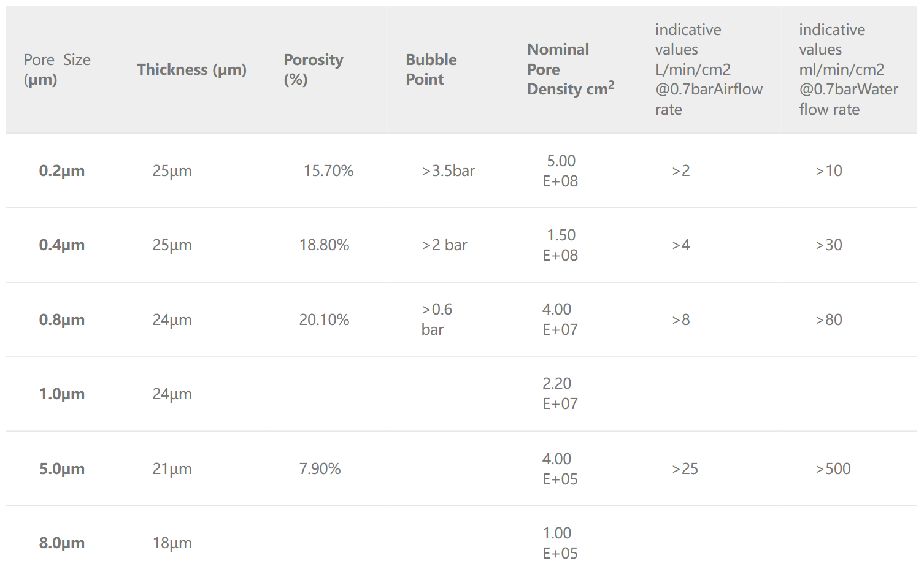Select the Bubble Point column header
The width and height of the screenshot is (924, 569).
coord(431,69)
